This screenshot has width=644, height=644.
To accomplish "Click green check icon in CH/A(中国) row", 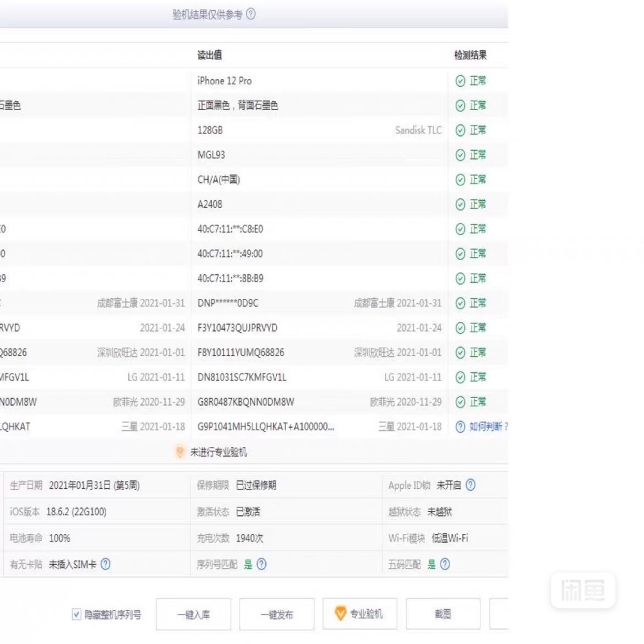I will tap(460, 180).
